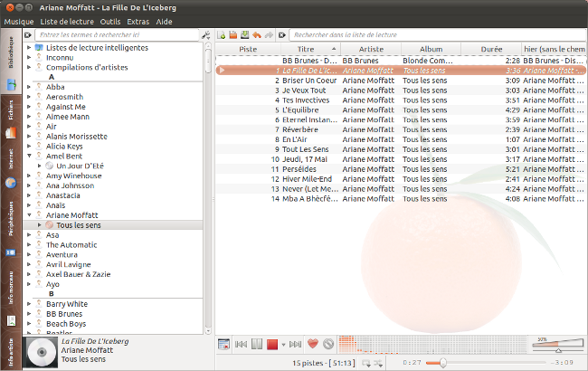The width and height of the screenshot is (588, 371).
Task: Switch to the Fichiers sidebar tab
Action: (x=11, y=118)
